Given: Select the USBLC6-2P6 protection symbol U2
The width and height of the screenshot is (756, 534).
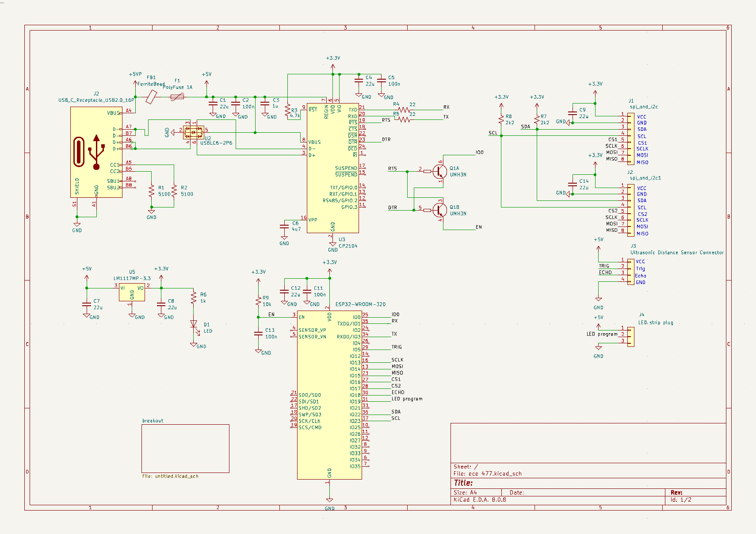Looking at the screenshot, I should coord(193,132).
